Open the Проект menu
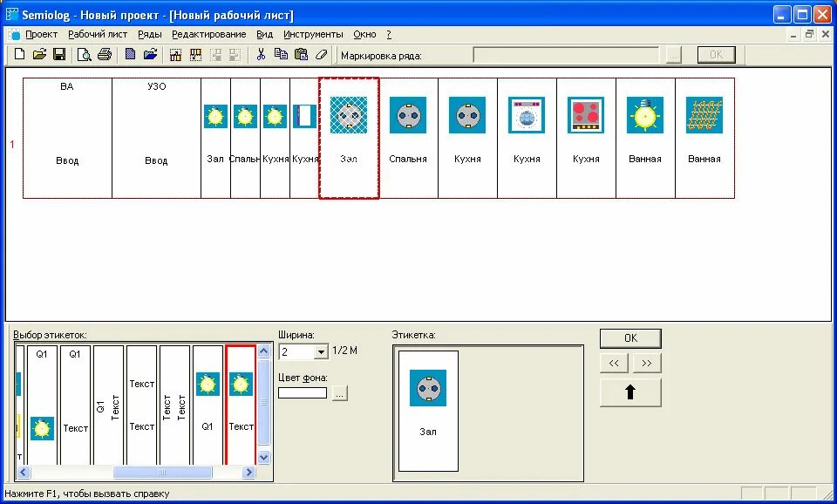The height and width of the screenshot is (504, 837). pyautogui.click(x=41, y=34)
